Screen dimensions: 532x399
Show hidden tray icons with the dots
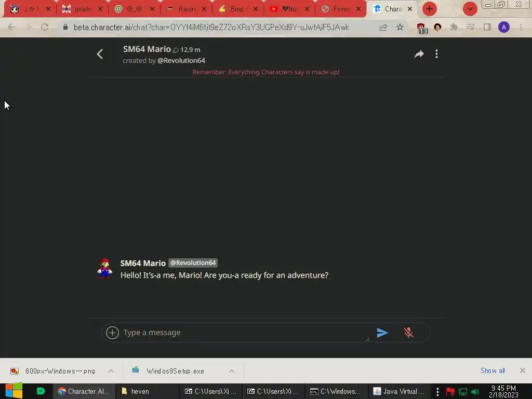point(437,392)
